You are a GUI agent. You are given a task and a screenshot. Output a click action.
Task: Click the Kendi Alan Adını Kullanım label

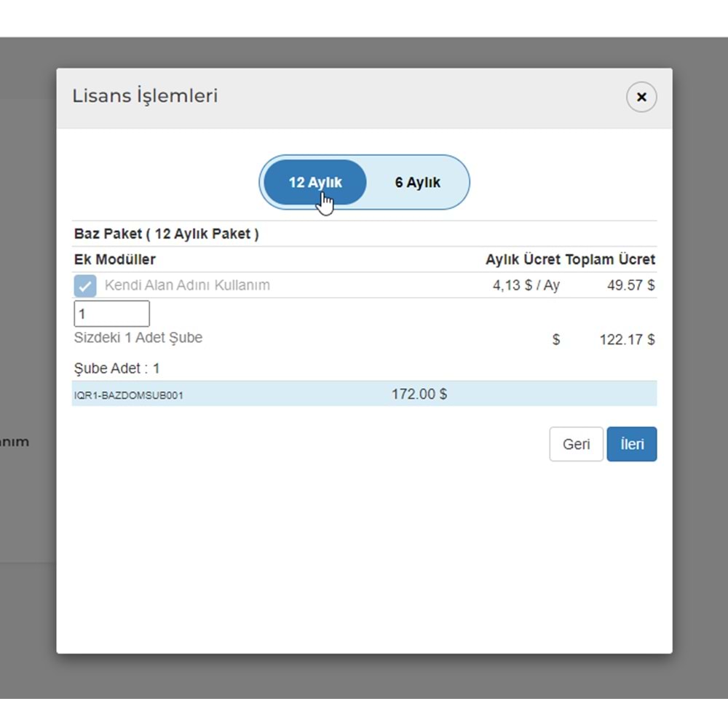point(187,285)
